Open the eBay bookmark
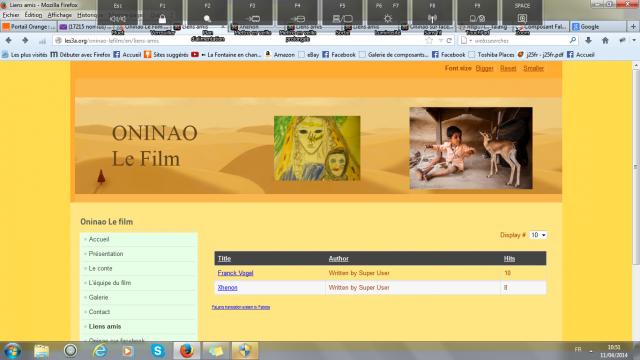 (x=309, y=54)
